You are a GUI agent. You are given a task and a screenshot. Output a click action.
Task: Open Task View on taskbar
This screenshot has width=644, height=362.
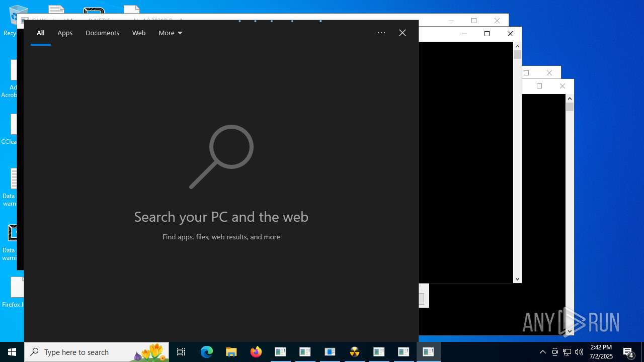(x=181, y=352)
